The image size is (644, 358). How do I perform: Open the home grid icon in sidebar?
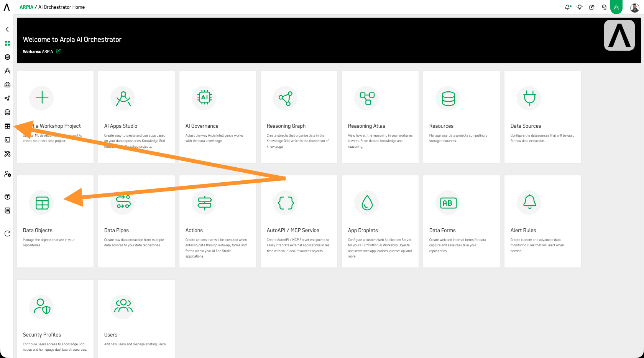tap(7, 43)
